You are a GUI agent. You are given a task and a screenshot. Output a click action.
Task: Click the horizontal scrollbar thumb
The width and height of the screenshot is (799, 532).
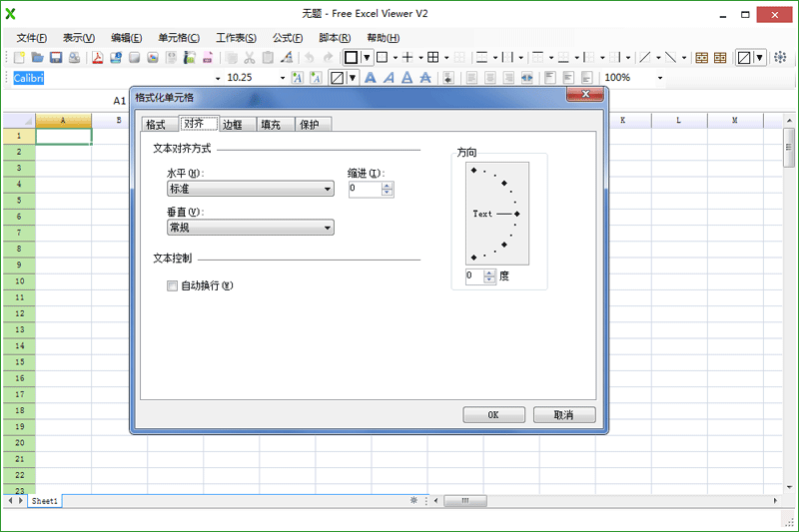(x=465, y=501)
